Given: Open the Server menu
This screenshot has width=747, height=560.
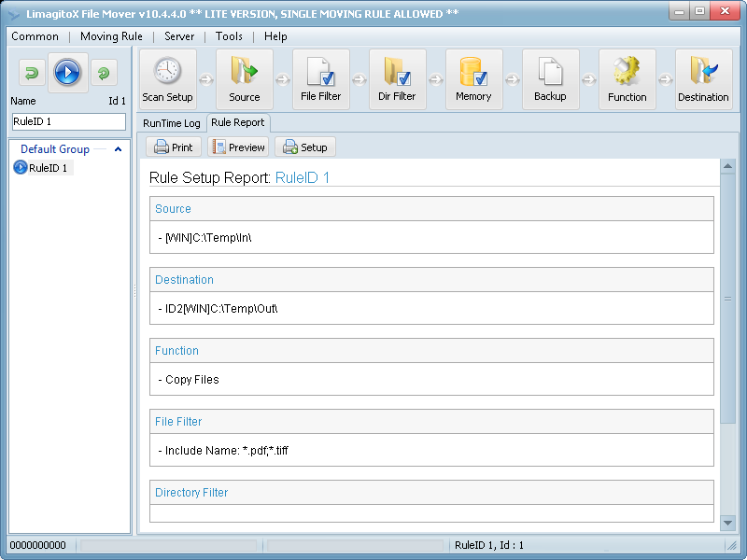Looking at the screenshot, I should pyautogui.click(x=179, y=36).
